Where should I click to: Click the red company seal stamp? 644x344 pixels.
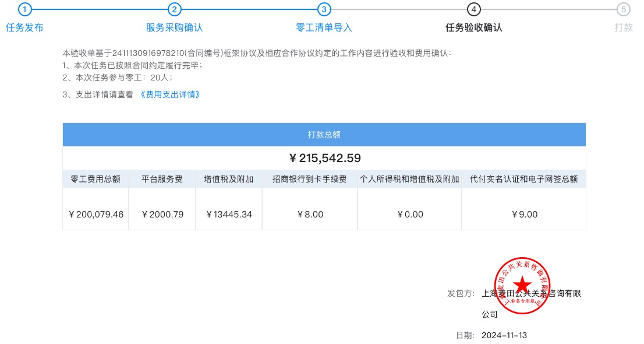pyautogui.click(x=522, y=284)
